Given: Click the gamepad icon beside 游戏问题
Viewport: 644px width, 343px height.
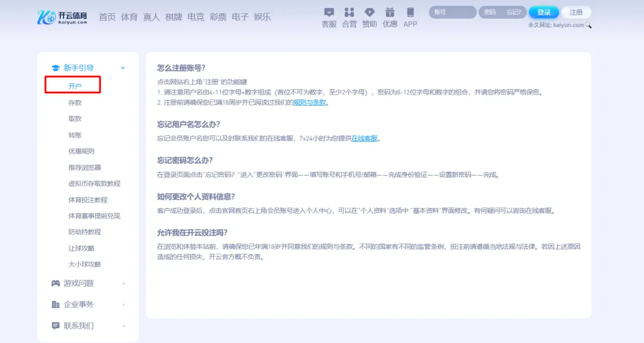Looking at the screenshot, I should [x=56, y=283].
